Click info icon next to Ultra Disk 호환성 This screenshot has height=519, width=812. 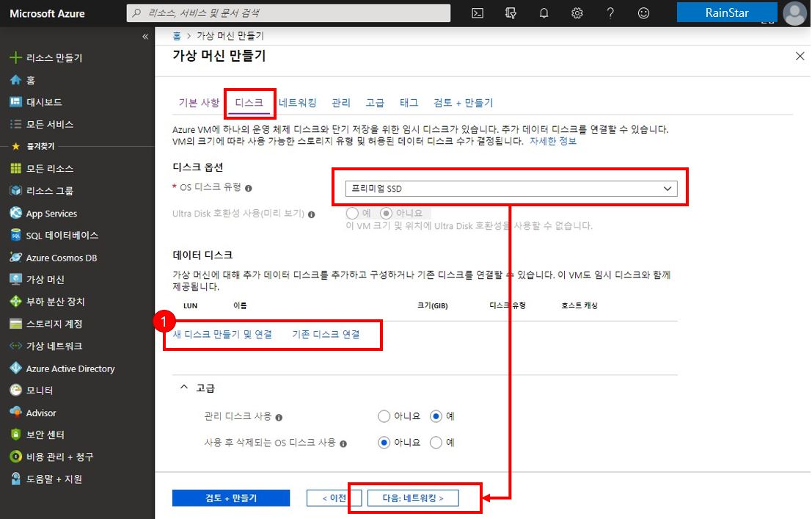click(311, 214)
